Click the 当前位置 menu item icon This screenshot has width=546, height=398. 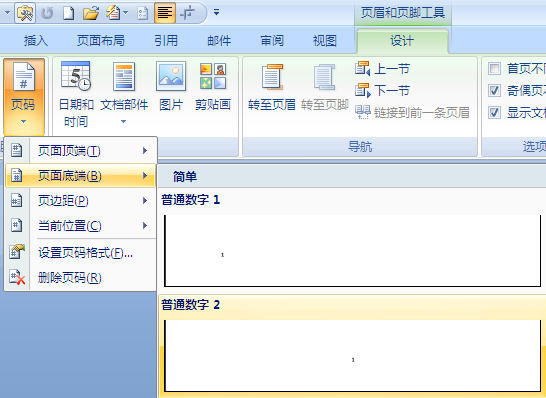click(16, 226)
